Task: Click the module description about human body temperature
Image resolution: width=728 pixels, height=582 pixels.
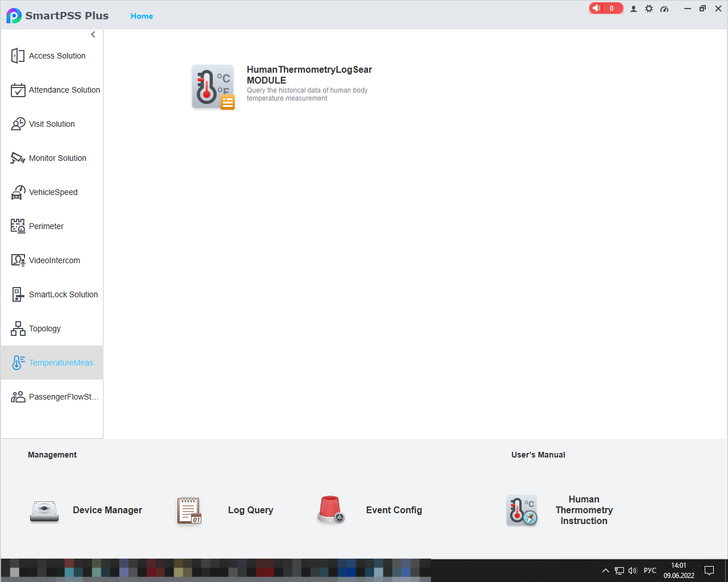Action: 307,94
